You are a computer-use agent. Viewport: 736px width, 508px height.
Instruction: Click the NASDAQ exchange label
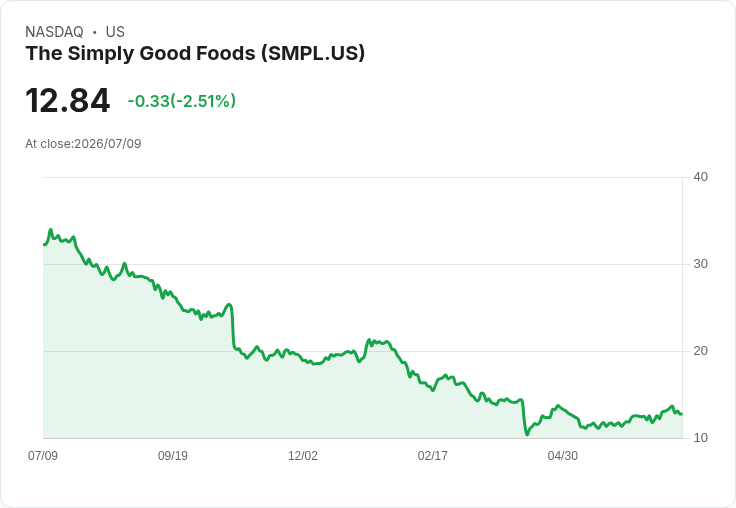(54, 32)
